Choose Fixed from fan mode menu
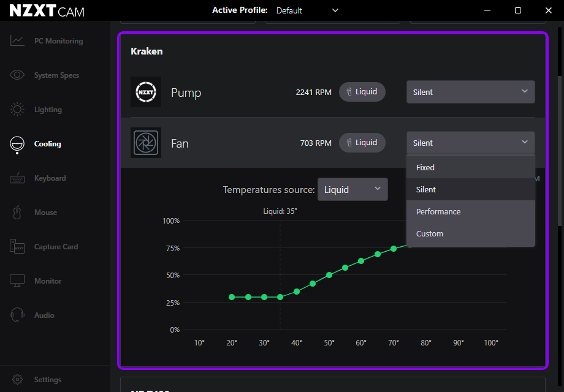 pos(425,167)
